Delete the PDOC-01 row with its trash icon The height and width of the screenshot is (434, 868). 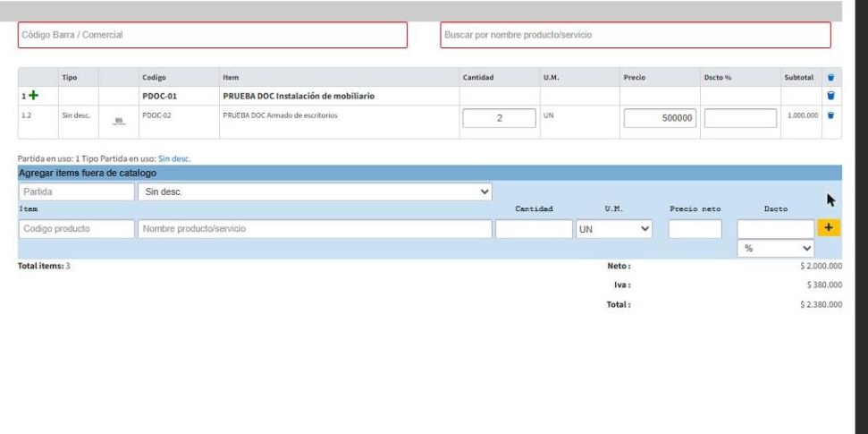click(x=830, y=96)
